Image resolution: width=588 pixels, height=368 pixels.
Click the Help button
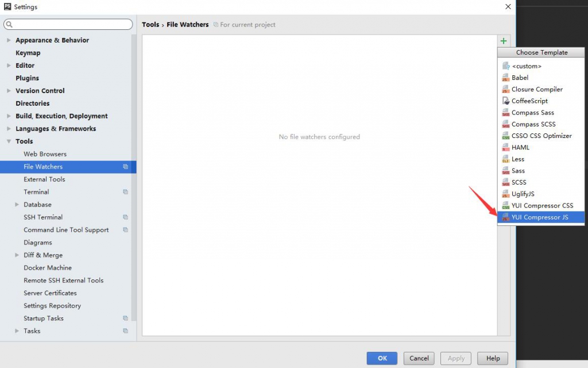[493, 358]
